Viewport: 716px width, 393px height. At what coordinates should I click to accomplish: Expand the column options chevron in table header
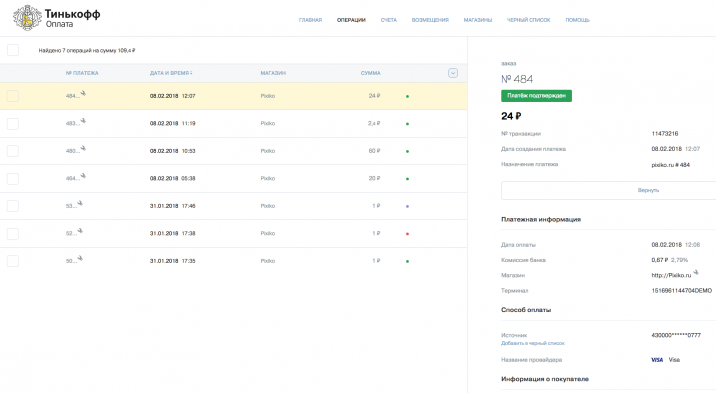453,73
